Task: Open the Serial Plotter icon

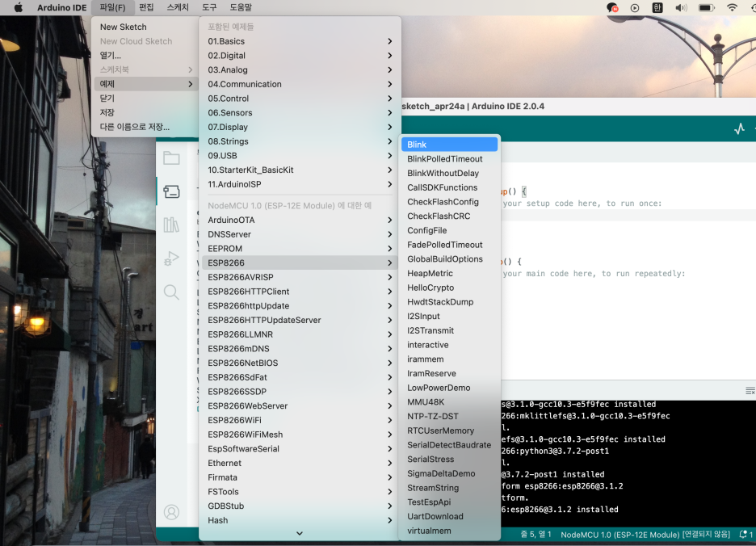Action: pyautogui.click(x=739, y=128)
